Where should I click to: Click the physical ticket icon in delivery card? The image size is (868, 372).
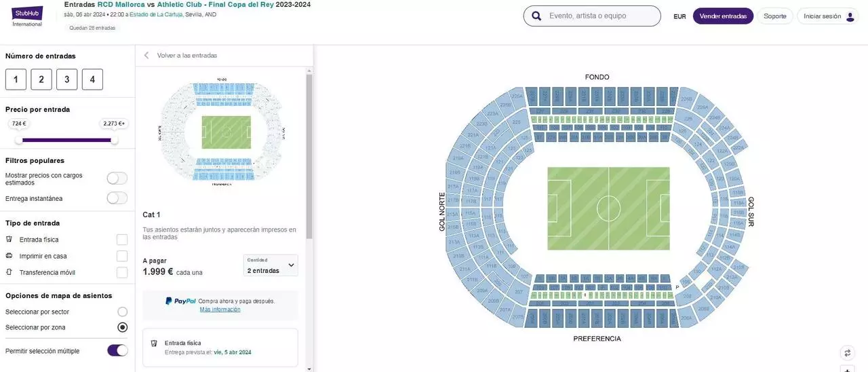(x=154, y=343)
